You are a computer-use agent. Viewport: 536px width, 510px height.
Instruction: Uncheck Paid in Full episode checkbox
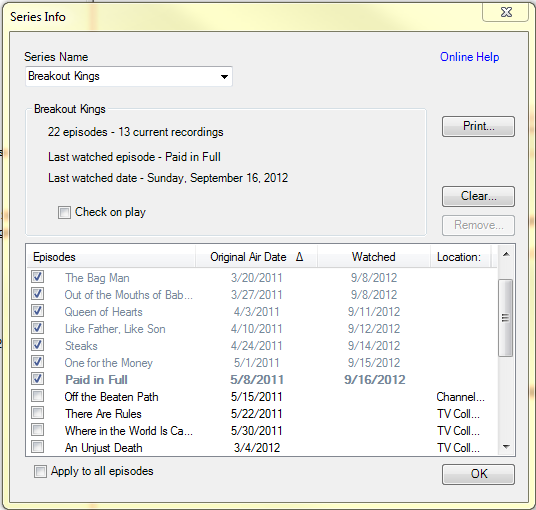(x=37, y=379)
